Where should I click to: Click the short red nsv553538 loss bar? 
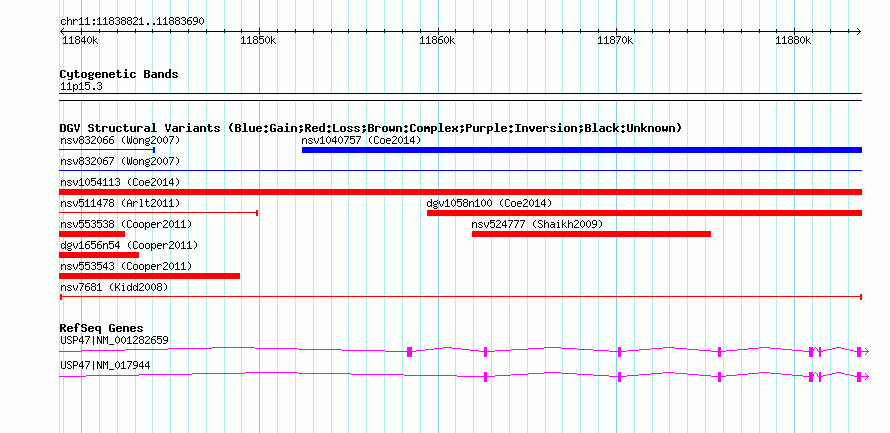(92, 234)
